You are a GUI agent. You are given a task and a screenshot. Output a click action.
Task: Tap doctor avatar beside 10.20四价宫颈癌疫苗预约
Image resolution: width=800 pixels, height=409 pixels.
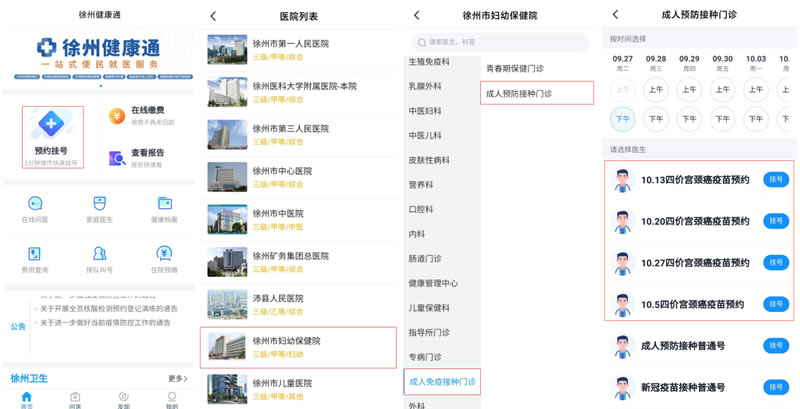point(622,221)
